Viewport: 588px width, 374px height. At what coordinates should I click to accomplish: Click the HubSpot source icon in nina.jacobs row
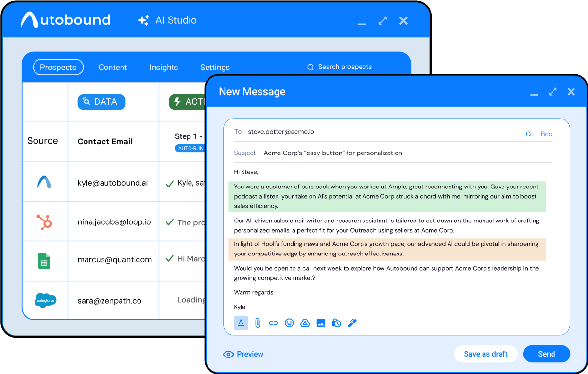[x=44, y=222]
